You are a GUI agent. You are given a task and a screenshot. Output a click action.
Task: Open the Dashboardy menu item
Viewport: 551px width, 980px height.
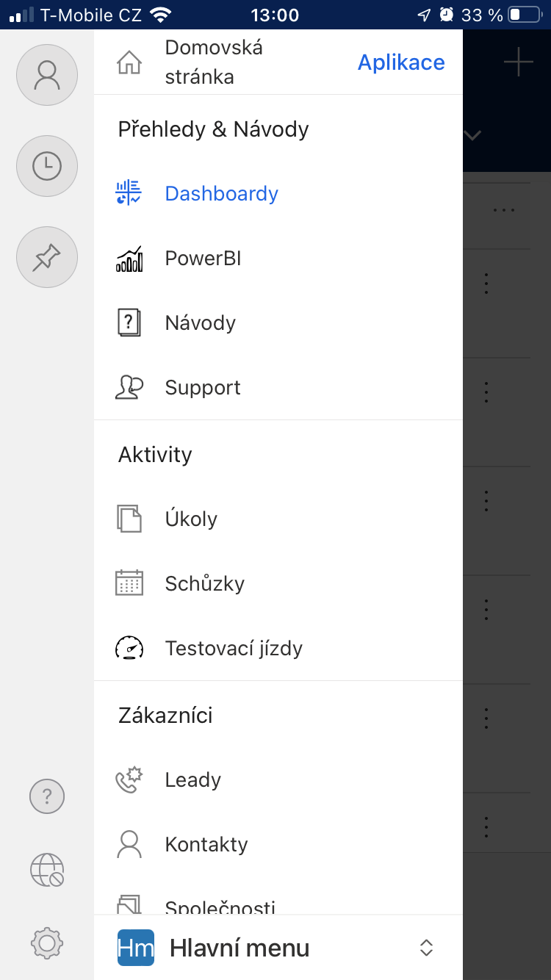point(221,194)
